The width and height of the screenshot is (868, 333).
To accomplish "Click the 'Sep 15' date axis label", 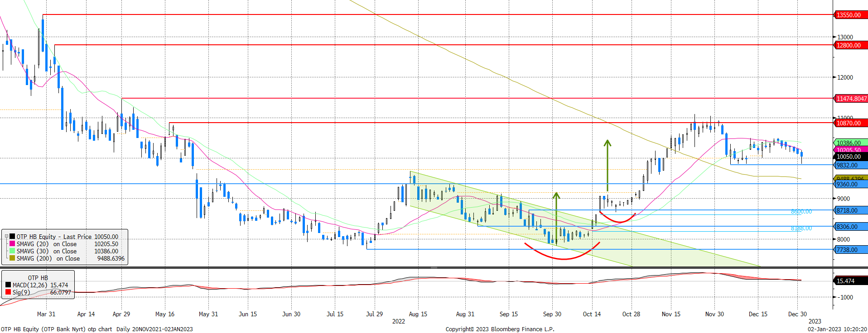I will (509, 314).
